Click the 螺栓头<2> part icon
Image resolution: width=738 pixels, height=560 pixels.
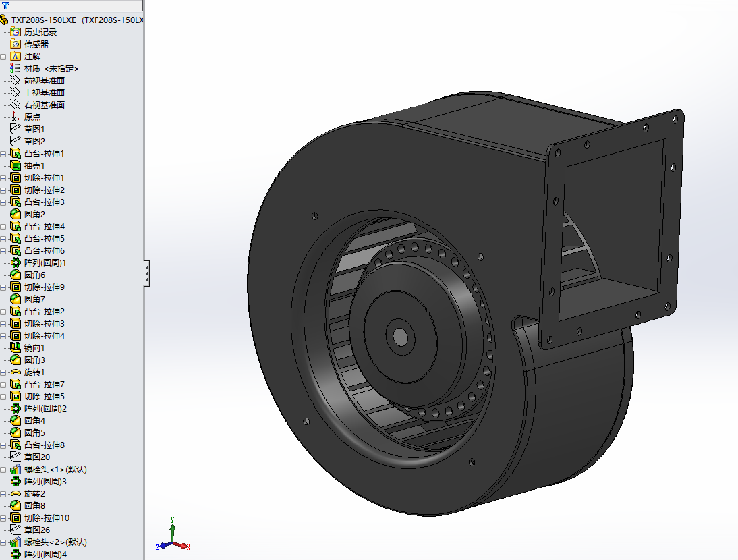[16, 542]
